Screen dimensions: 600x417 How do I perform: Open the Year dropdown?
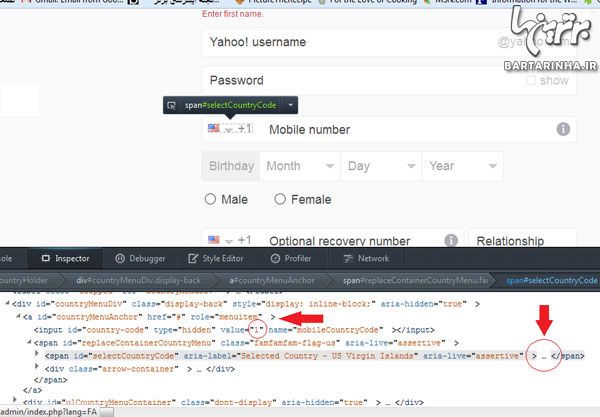click(463, 166)
